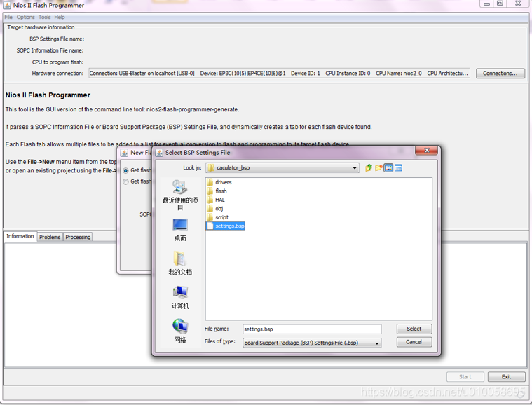532x405 pixels.
Task: Open the drivers folder
Action: tap(219, 182)
